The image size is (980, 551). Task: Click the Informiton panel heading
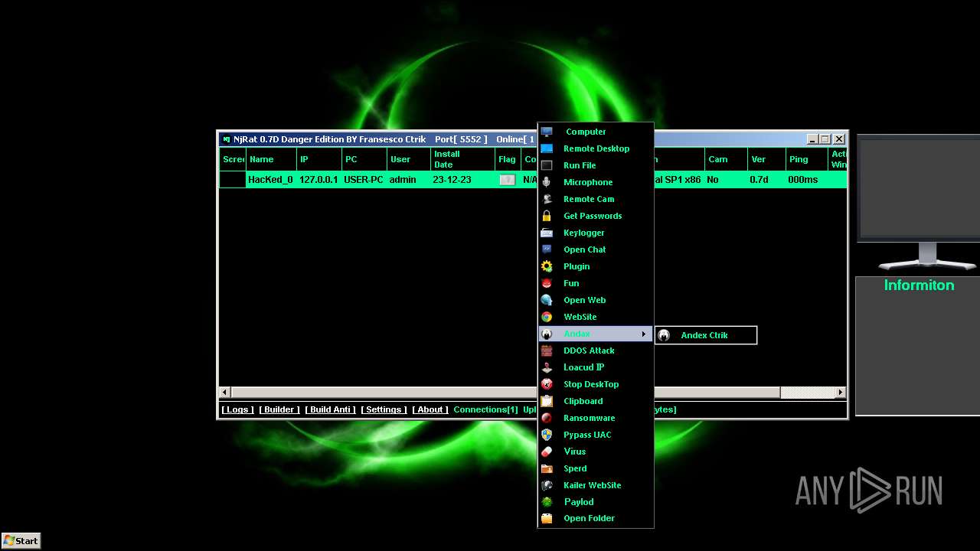[x=919, y=285]
